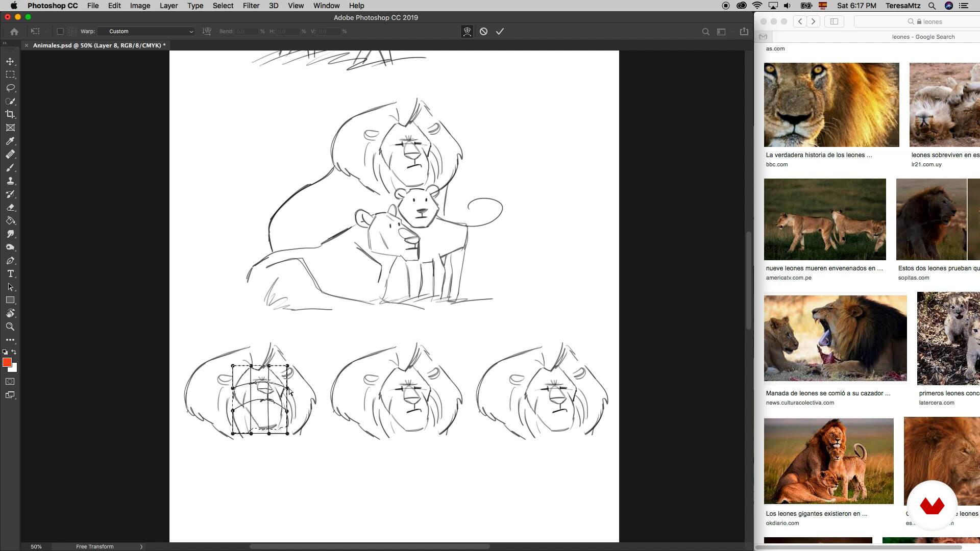980x551 pixels.
Task: Go to Photoshop Home screen
Action: pos(14,32)
